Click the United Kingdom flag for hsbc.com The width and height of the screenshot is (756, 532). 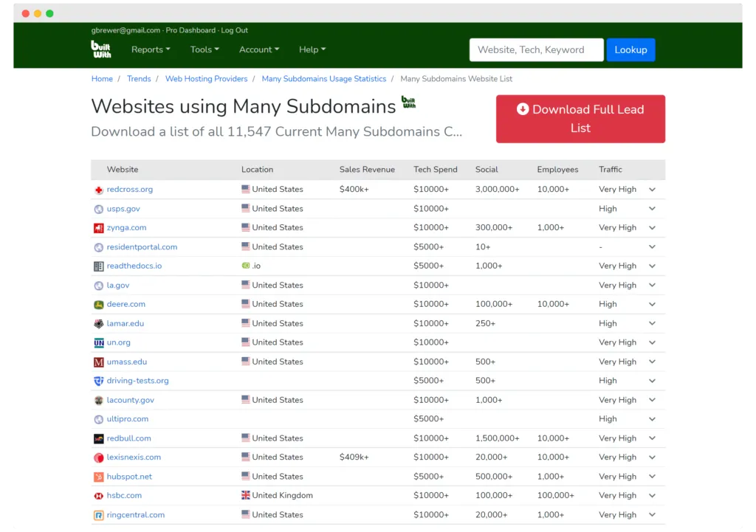[246, 496]
